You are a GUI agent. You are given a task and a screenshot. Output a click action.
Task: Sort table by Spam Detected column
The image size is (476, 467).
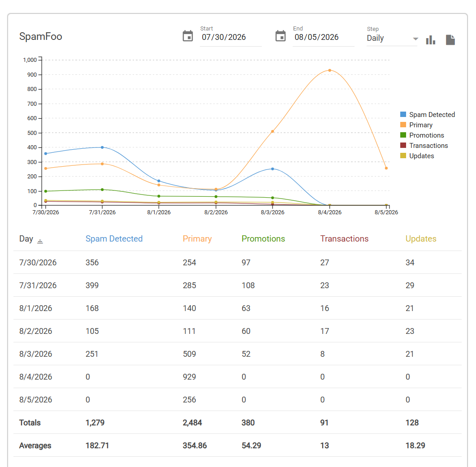coord(114,239)
